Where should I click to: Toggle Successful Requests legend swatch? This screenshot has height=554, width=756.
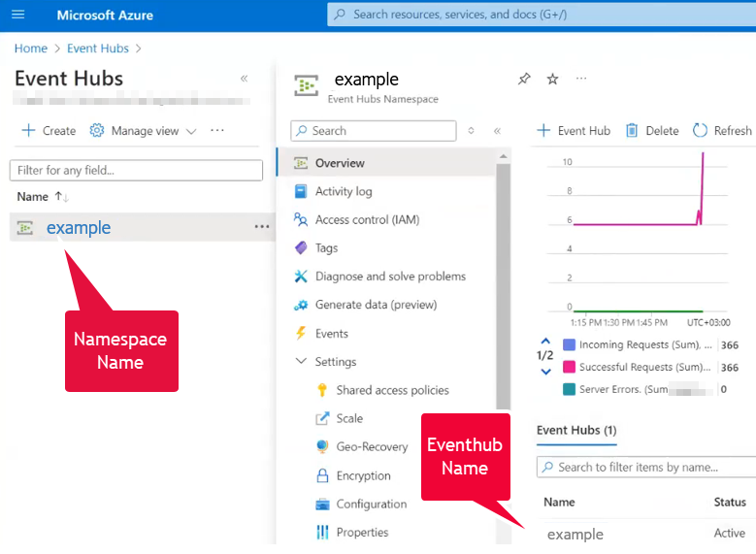click(x=570, y=367)
